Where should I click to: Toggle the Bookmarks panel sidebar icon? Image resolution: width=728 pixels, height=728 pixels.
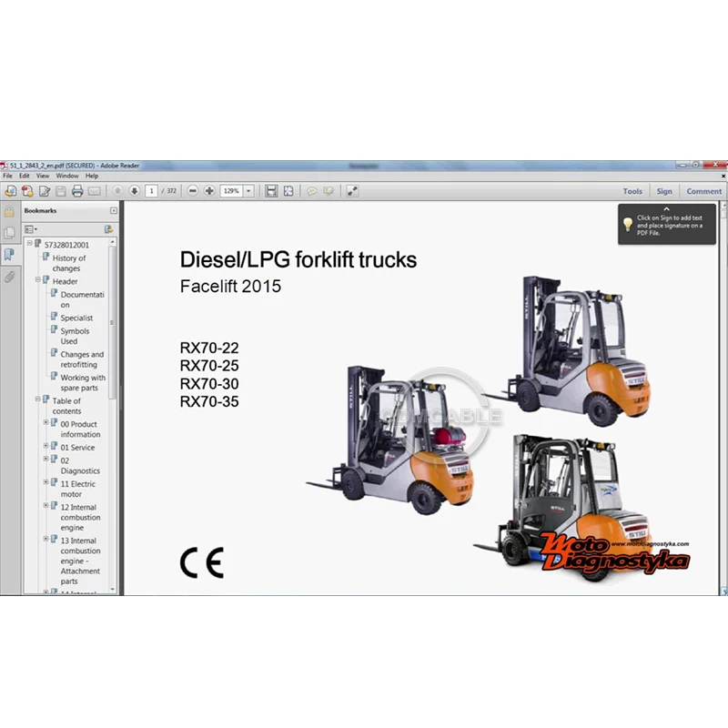click(x=9, y=255)
